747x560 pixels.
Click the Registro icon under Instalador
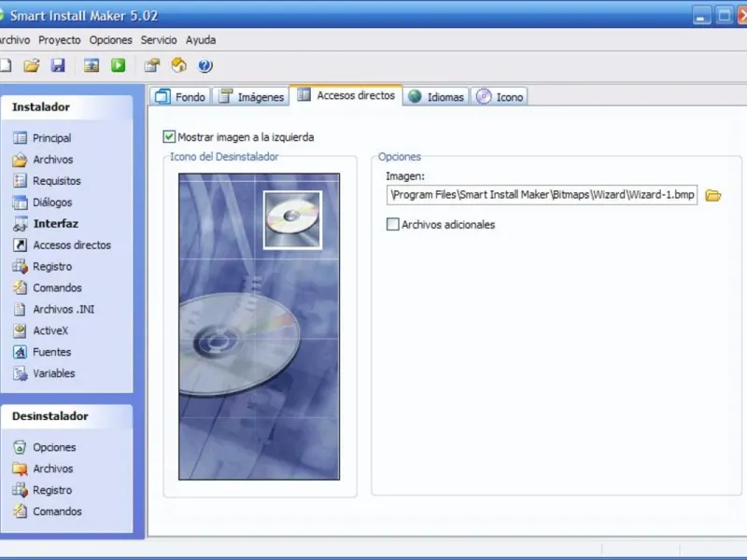[x=20, y=267]
